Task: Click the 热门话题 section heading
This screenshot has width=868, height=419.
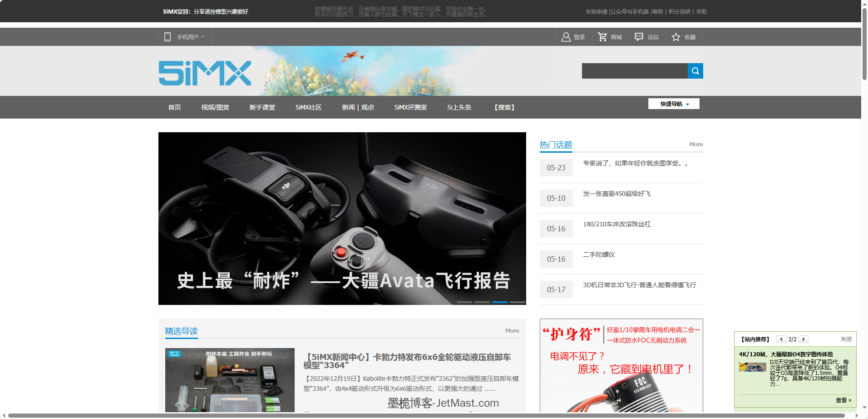Action: tap(556, 145)
